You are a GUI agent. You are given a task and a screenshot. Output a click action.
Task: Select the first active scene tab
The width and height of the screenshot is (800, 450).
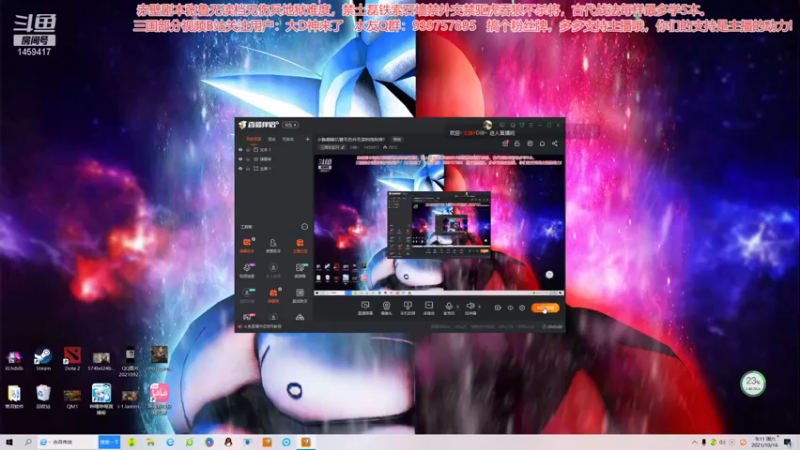tap(254, 139)
